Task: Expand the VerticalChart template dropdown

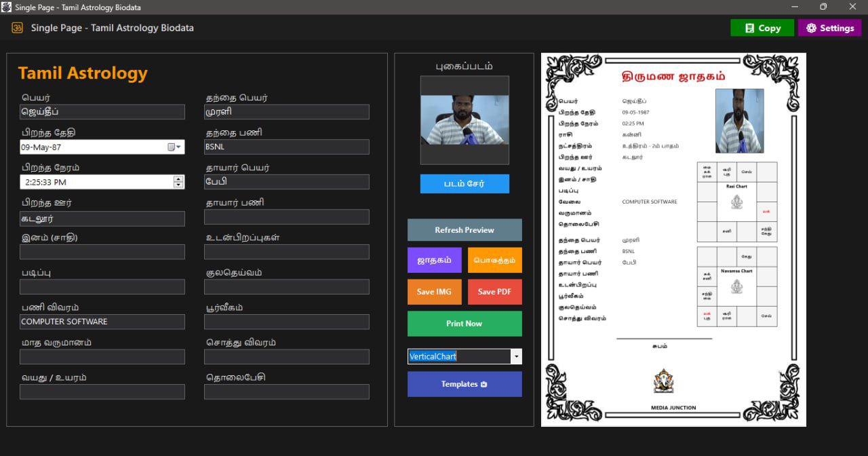Action: [516, 356]
